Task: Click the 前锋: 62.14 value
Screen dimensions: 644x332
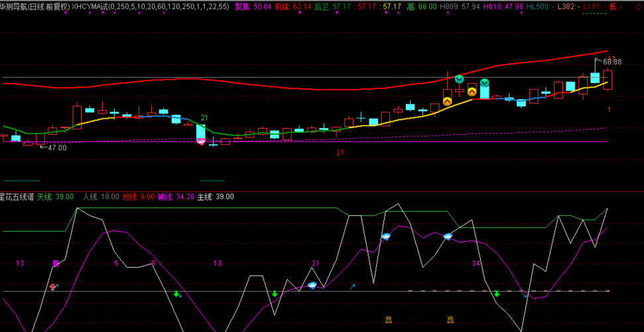Action: (293, 7)
